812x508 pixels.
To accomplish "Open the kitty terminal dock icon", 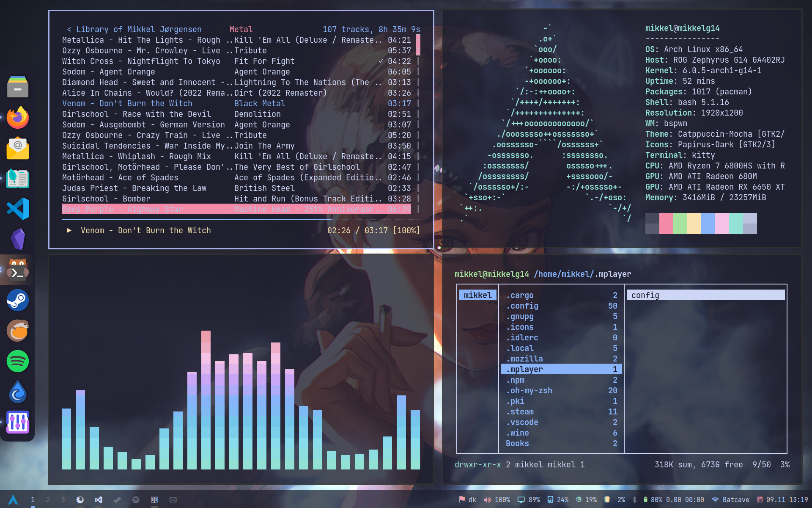I will click(17, 269).
